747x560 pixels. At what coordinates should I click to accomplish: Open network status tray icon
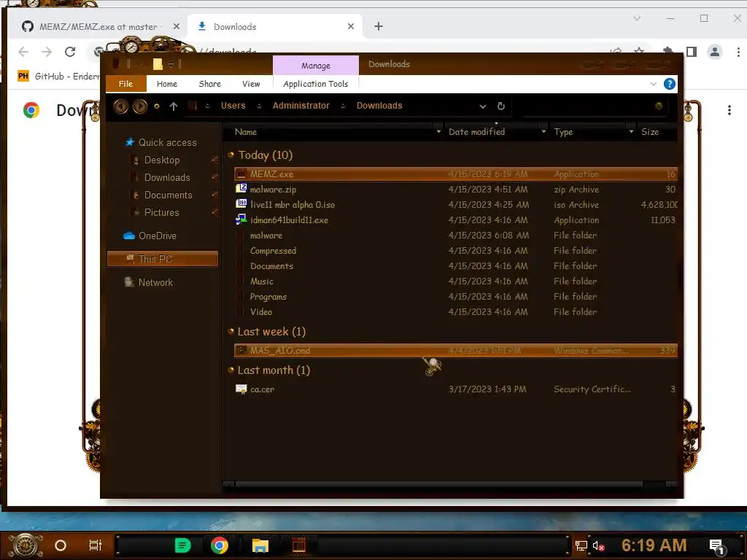coord(581,545)
